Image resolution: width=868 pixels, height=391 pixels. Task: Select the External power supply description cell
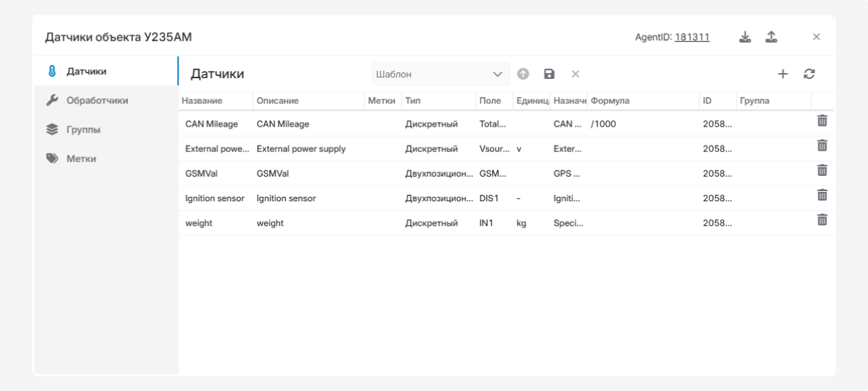[x=302, y=149]
